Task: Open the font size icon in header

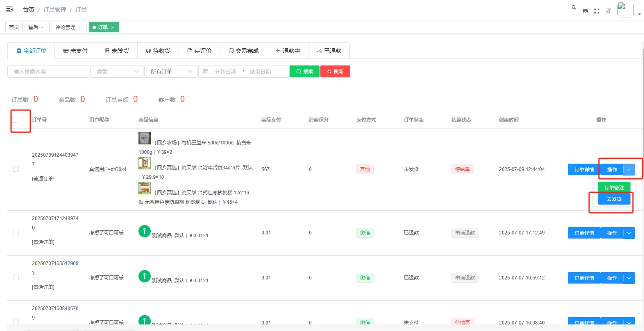Action: click(x=608, y=11)
